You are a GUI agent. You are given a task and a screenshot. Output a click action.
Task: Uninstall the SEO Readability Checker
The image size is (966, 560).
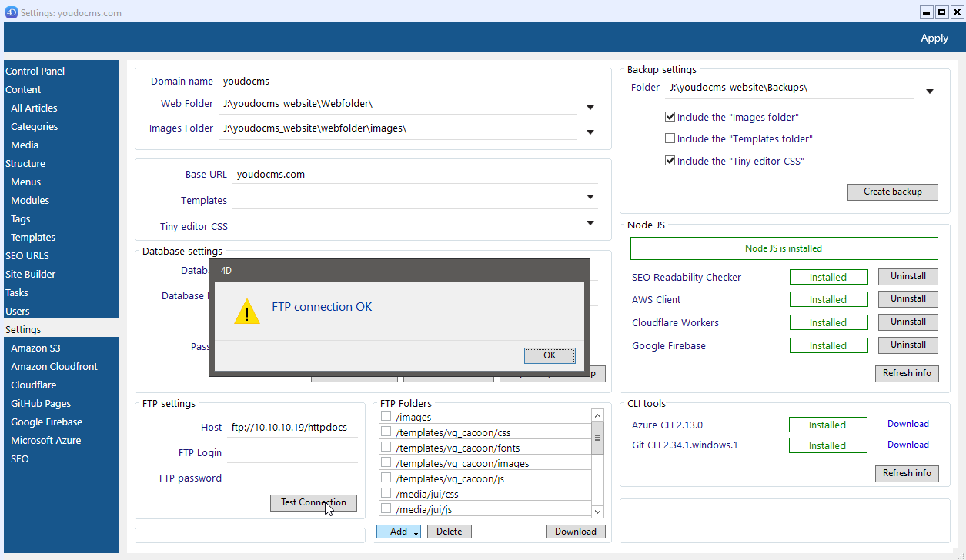click(x=908, y=276)
